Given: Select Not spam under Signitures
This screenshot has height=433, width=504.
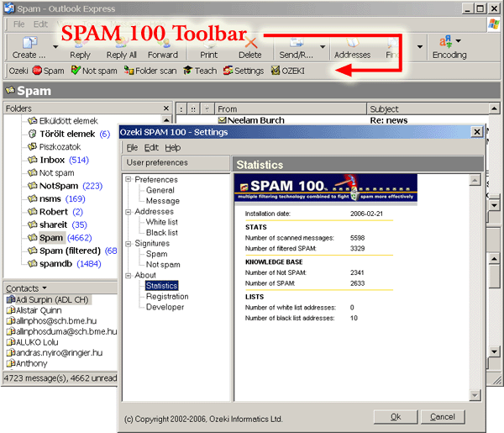Looking at the screenshot, I should pyautogui.click(x=163, y=265).
